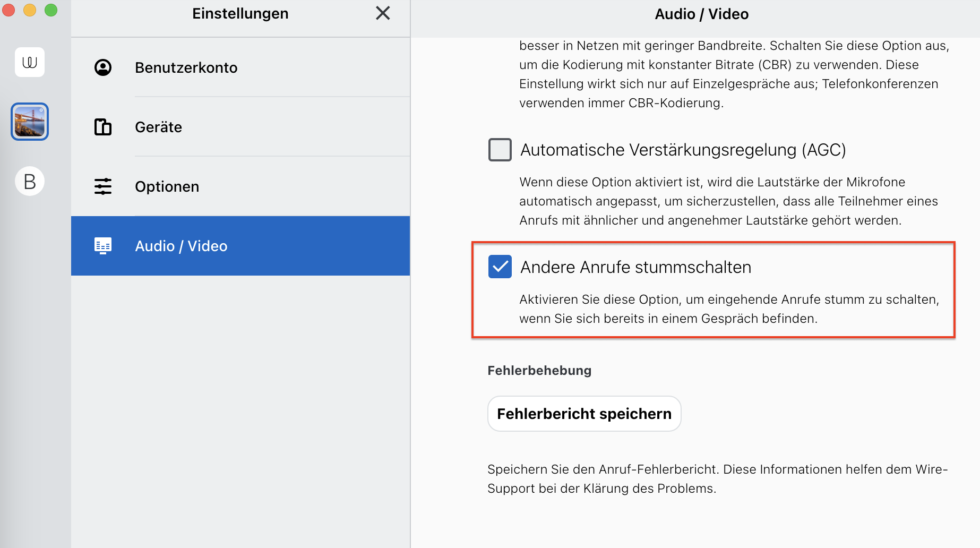Open the Wire account icon in sidebar
The height and width of the screenshot is (548, 980).
tap(30, 62)
